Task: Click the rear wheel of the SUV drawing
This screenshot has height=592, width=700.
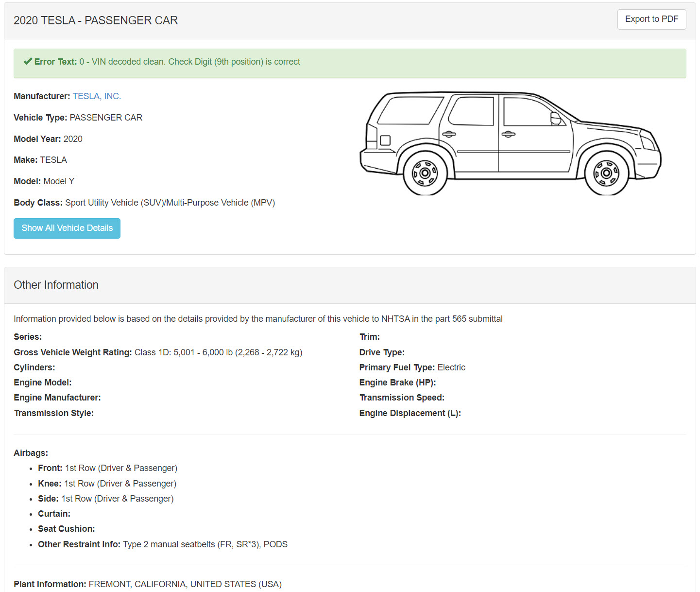Action: (425, 173)
